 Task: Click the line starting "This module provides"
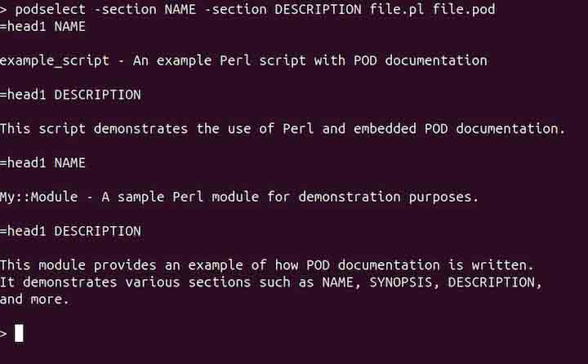[x=266, y=265]
